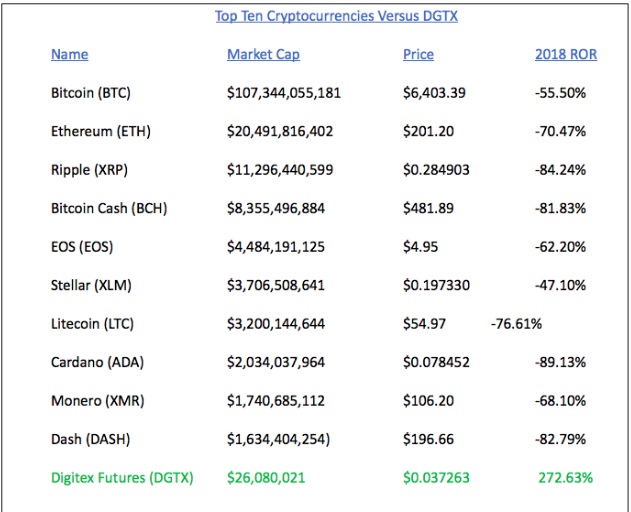
Task: Select the -70.47% ROR value
Action: coord(560,132)
